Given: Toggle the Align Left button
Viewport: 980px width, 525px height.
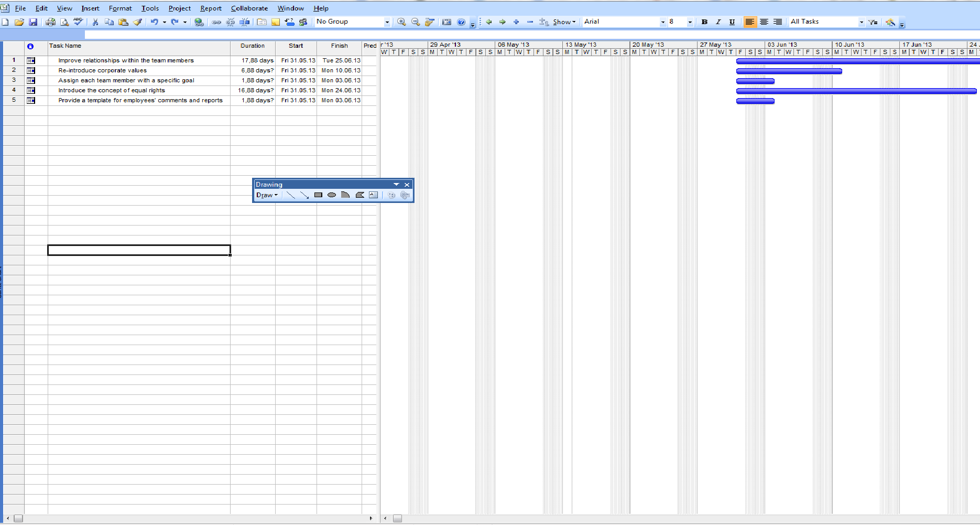Looking at the screenshot, I should [750, 22].
